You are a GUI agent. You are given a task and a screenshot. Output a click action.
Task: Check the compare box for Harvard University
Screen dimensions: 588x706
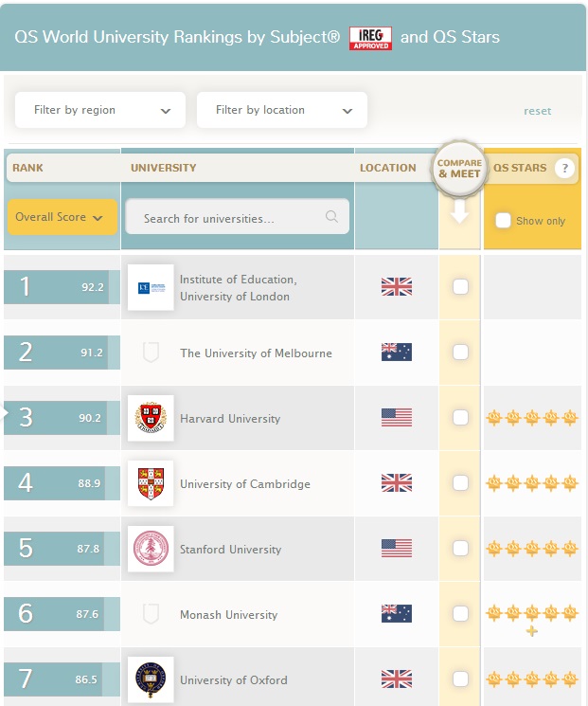(x=460, y=418)
